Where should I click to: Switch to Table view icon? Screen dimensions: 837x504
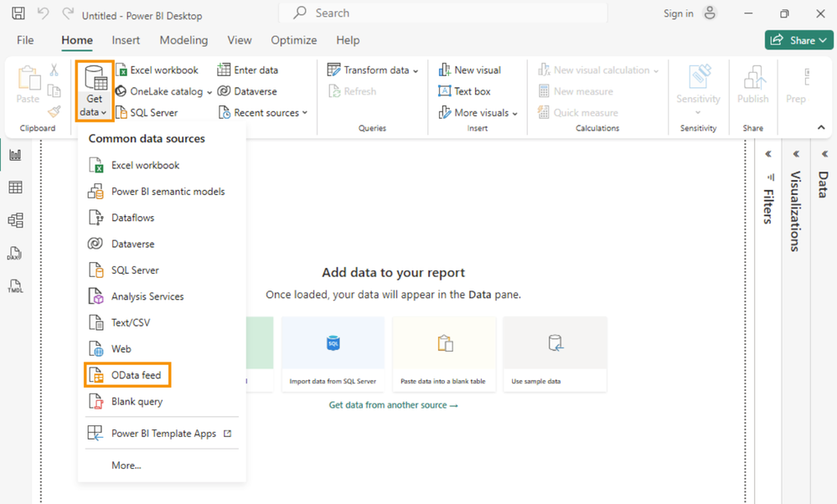tap(15, 188)
